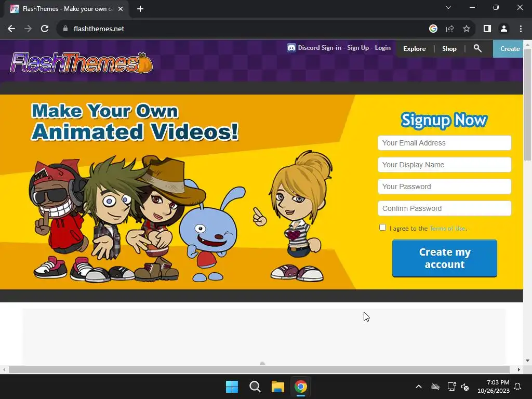Viewport: 532px width, 399px height.
Task: Open the Terms of Use link
Action: [x=447, y=229]
